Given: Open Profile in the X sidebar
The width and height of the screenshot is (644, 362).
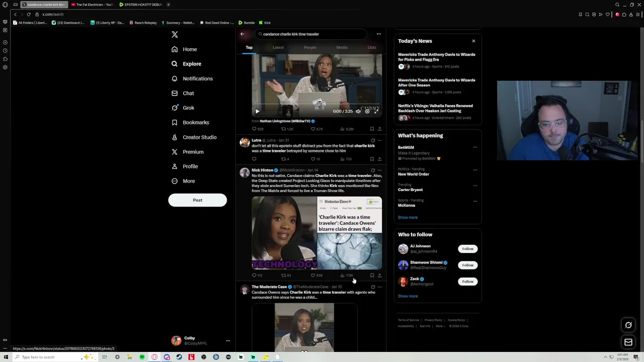Looking at the screenshot, I should 185,166.
